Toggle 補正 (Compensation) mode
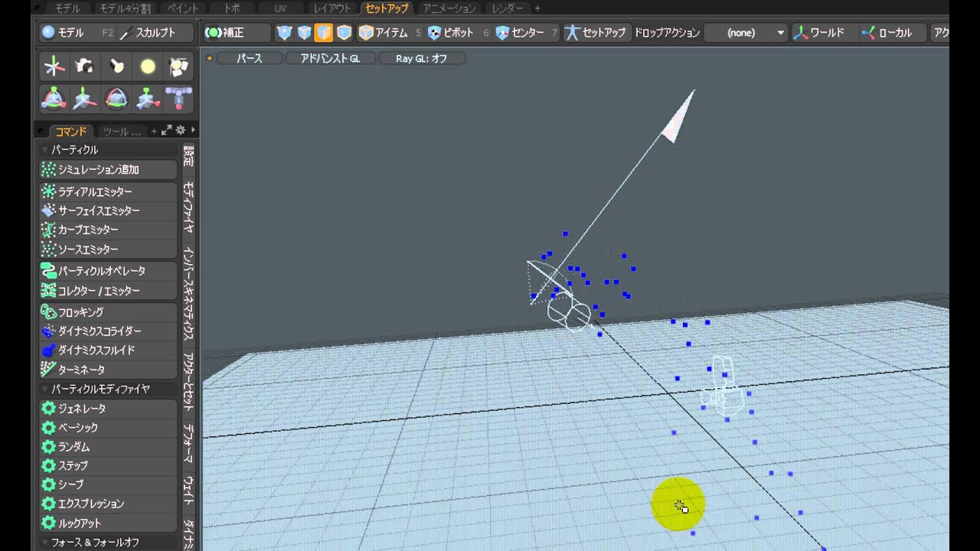Image resolution: width=980 pixels, height=551 pixels. click(237, 33)
